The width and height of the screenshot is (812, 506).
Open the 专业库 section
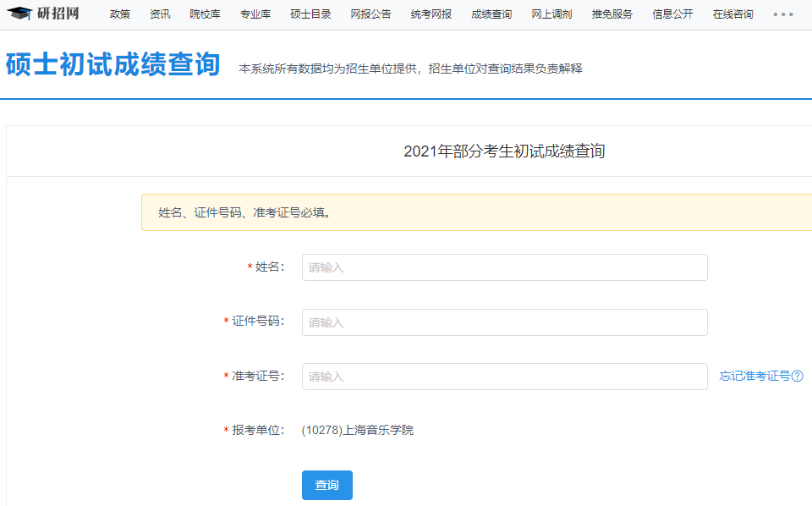(256, 14)
